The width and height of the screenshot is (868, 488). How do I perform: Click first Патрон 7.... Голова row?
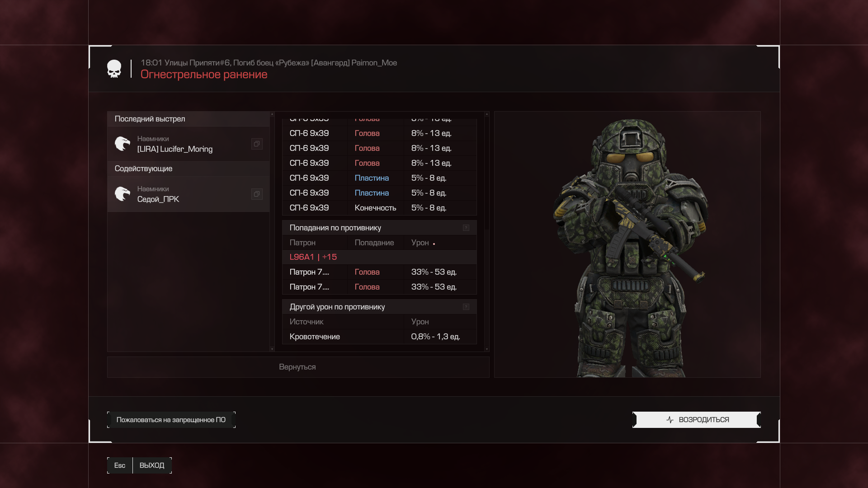point(379,272)
